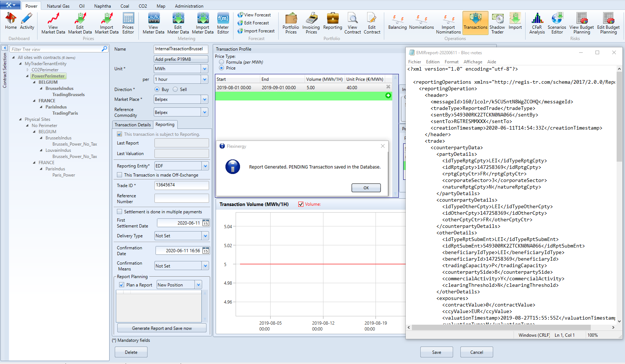Select the View Budget Planning tool

(x=581, y=23)
